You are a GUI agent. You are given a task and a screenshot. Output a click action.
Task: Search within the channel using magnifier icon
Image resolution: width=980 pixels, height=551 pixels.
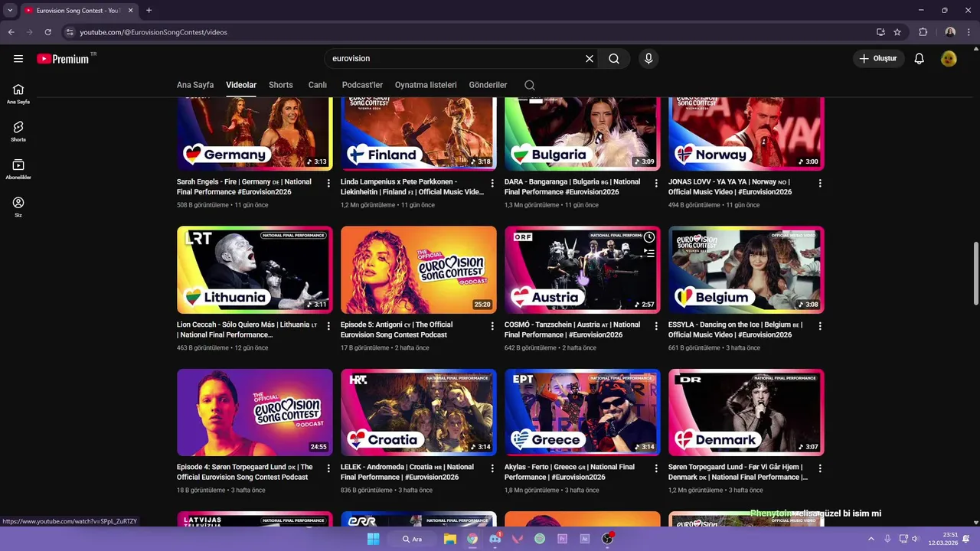point(530,85)
